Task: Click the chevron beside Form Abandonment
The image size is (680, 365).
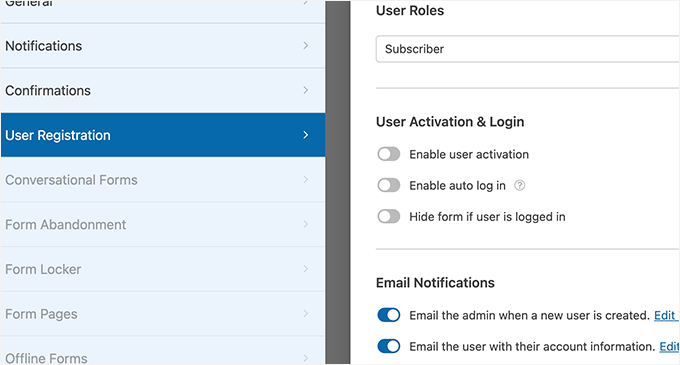Action: pos(306,224)
